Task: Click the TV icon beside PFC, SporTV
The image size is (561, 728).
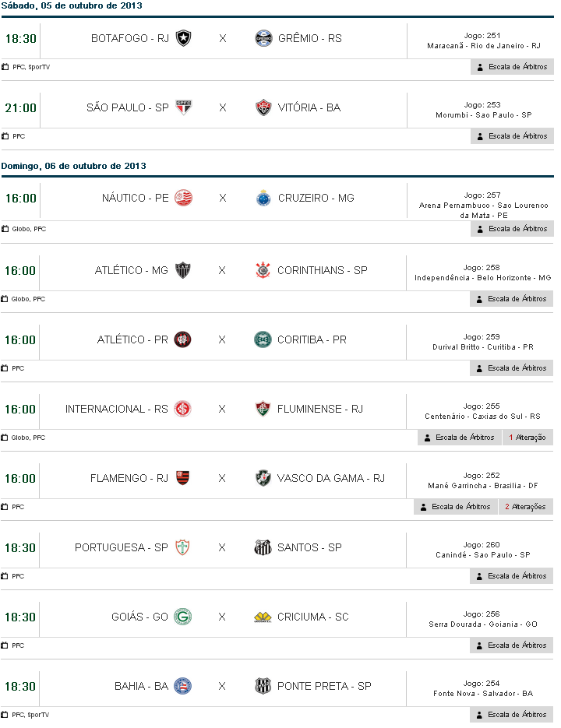Action: (5, 67)
